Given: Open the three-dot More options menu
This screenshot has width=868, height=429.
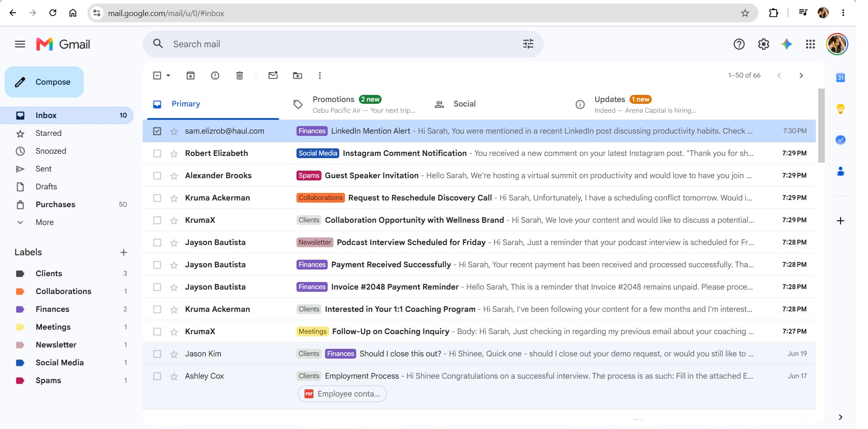Looking at the screenshot, I should [320, 76].
